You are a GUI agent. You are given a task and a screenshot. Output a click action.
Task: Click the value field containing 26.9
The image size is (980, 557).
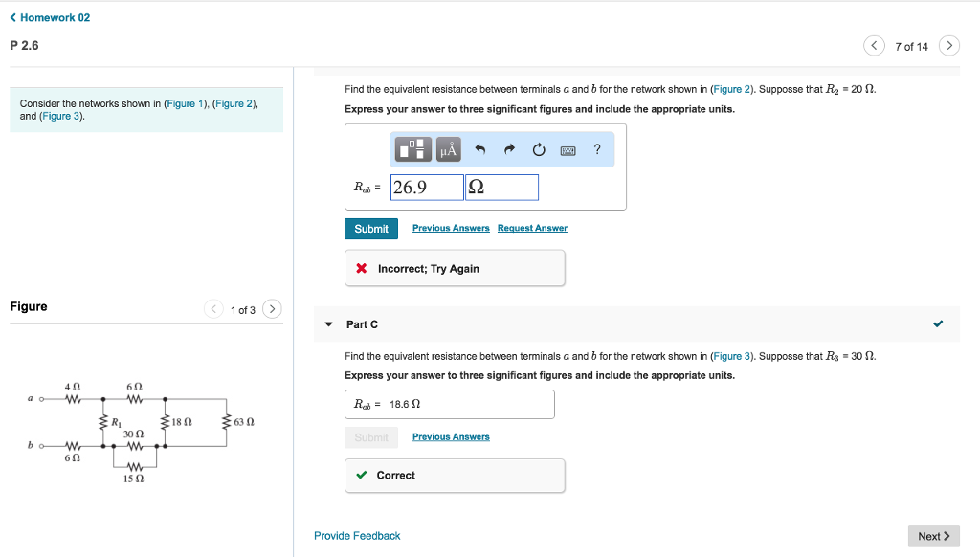coord(427,188)
